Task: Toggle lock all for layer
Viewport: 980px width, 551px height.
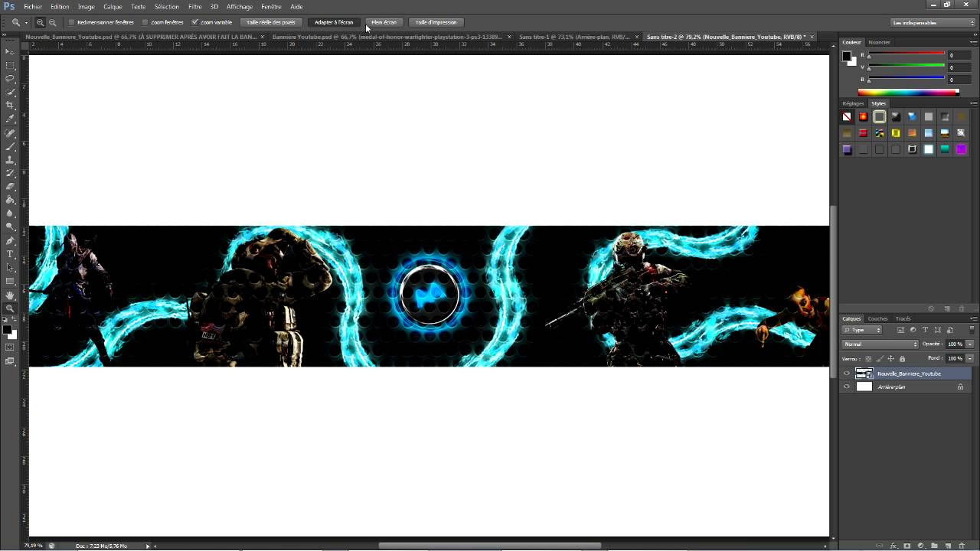Action: coord(902,358)
